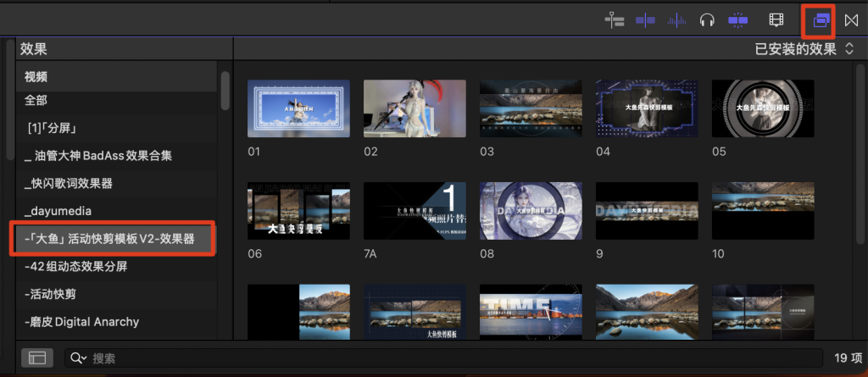Select effect thumbnail 01
Image resolution: width=868 pixels, height=377 pixels.
tap(298, 108)
